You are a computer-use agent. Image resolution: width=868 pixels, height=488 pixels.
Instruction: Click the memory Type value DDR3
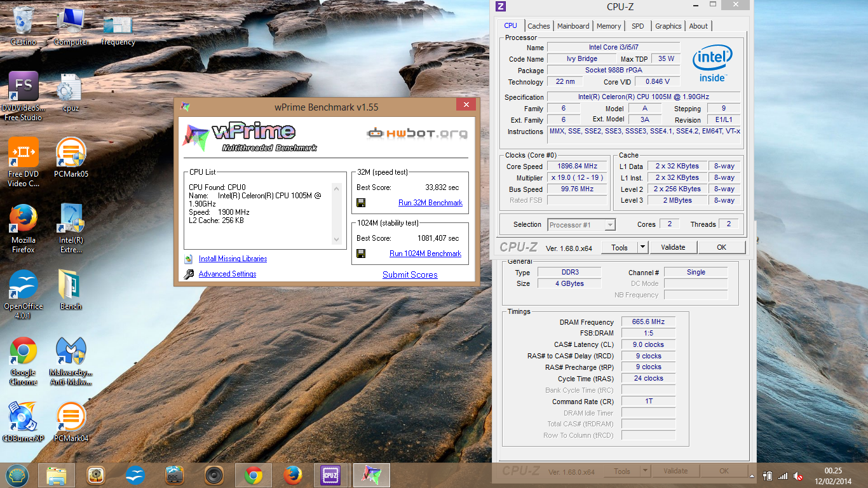click(569, 272)
